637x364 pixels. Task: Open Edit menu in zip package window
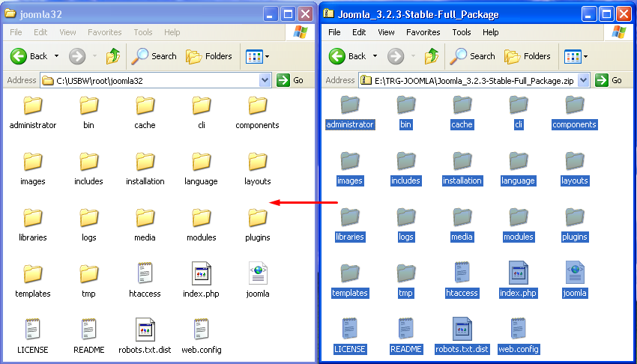(359, 32)
